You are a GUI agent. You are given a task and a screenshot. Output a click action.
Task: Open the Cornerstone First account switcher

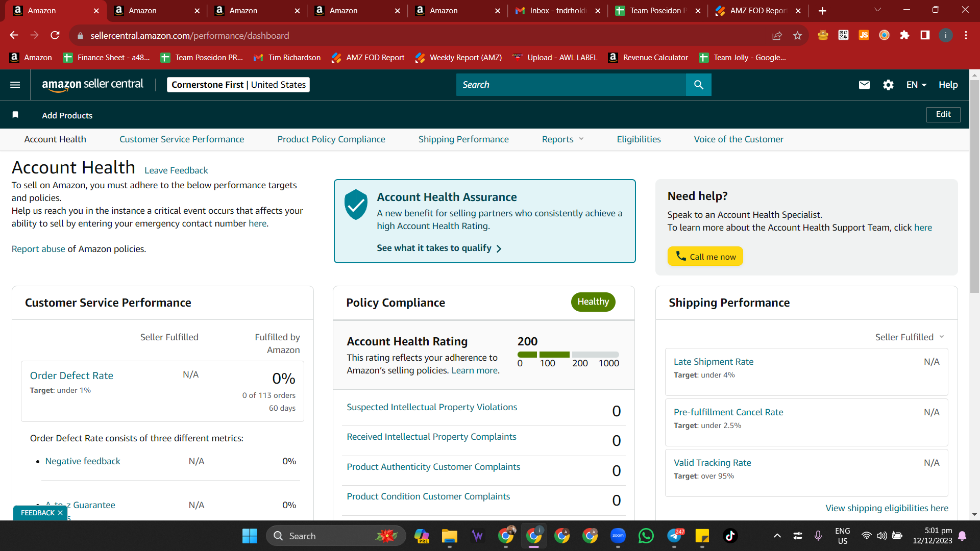(x=238, y=85)
